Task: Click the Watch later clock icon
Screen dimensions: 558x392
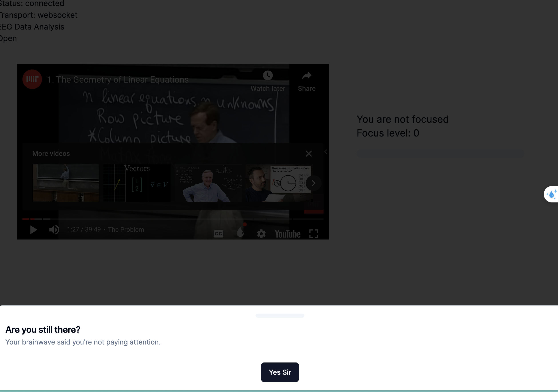Action: [268, 76]
